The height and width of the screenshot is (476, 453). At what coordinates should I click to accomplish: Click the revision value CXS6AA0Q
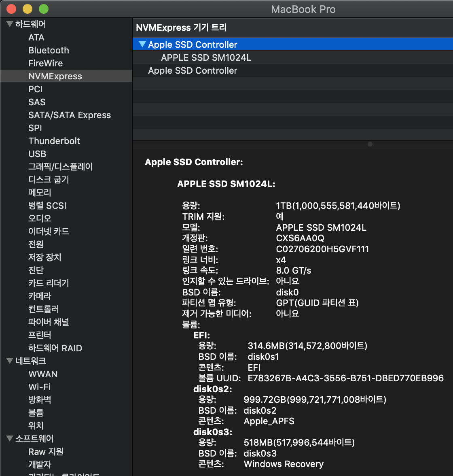coord(300,238)
